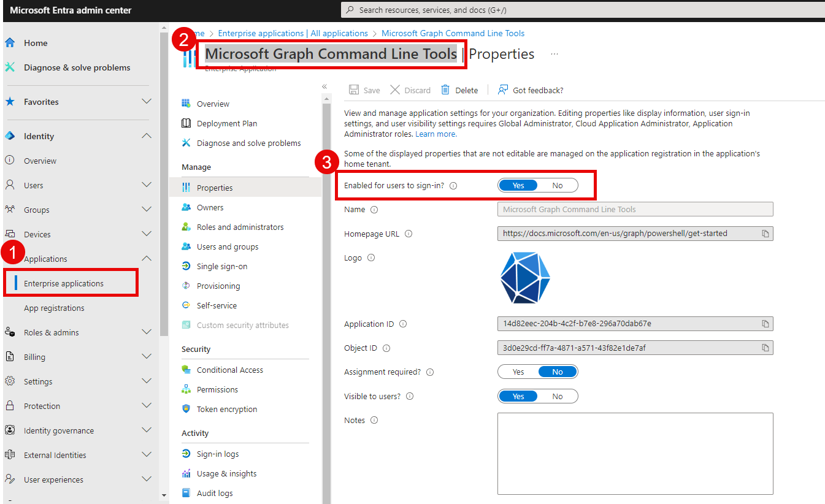825x504 pixels.
Task: Click the Identity diamond icon
Action: (x=10, y=136)
